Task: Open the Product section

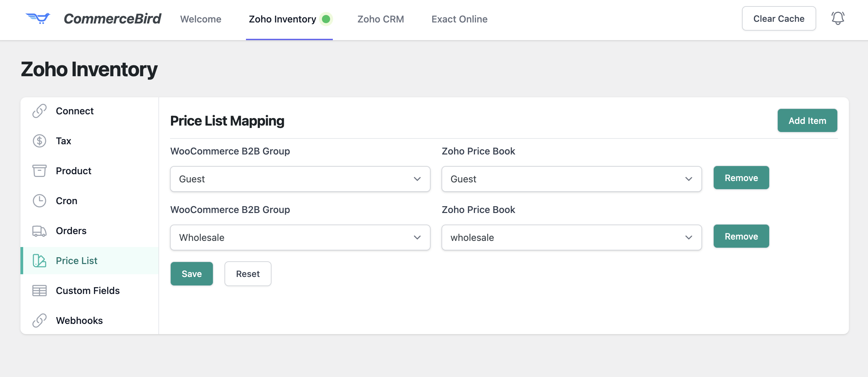Action: click(x=90, y=171)
